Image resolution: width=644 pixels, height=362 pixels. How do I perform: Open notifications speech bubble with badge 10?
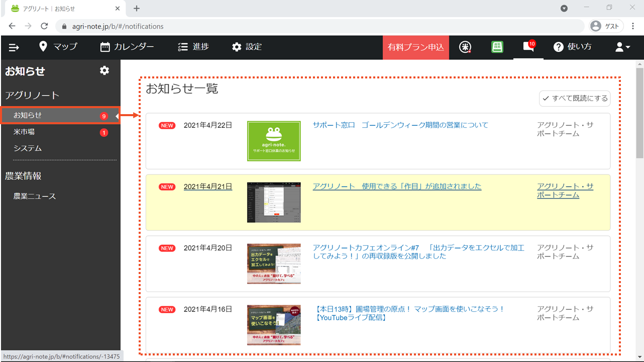(528, 47)
